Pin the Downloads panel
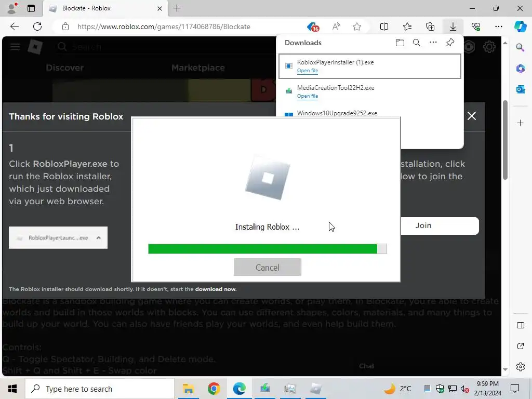Image resolution: width=532 pixels, height=399 pixels. pos(450,43)
